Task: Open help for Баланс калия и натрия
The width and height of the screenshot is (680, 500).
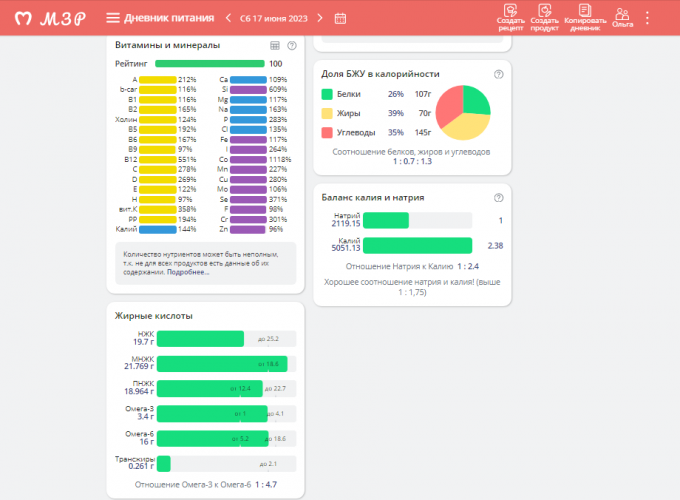Action: point(498,197)
